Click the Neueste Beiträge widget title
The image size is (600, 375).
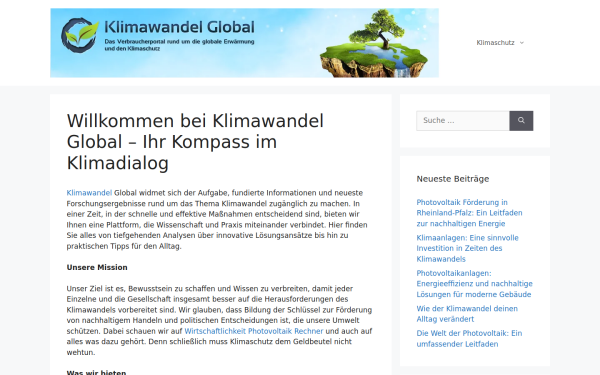(453, 179)
